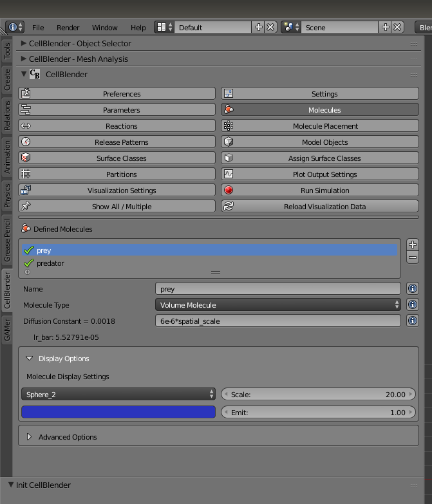The image size is (432, 504).
Task: Switch to the CellBlender sidebar tab
Action: point(6,290)
